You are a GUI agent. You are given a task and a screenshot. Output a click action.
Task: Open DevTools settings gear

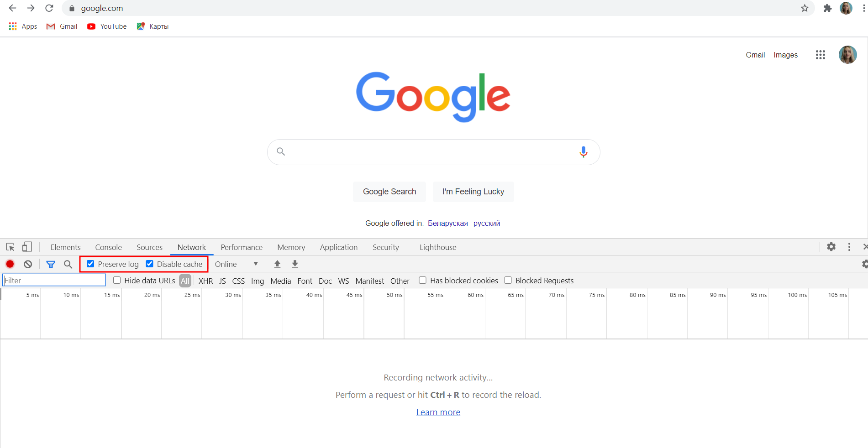831,247
